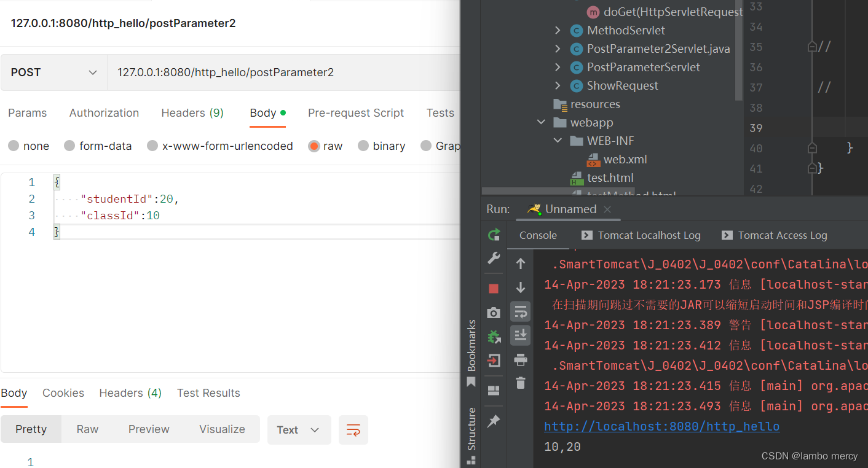
Task: Select the none body type radio
Action: pyautogui.click(x=14, y=146)
